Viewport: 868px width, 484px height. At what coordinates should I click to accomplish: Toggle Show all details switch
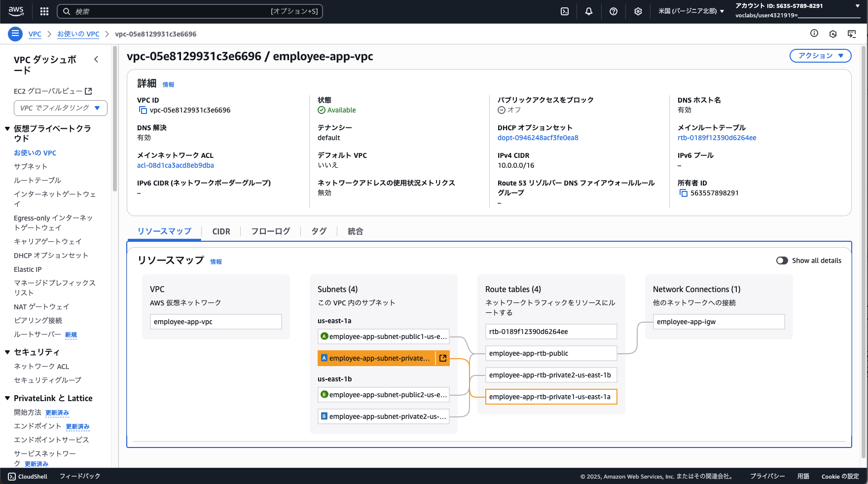coord(782,261)
